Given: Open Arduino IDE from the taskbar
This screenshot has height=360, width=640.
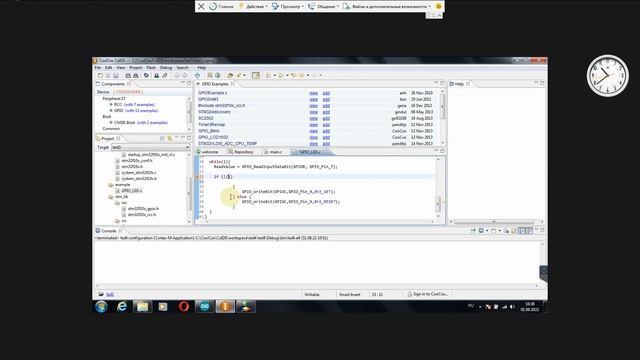Looking at the screenshot, I should 204,307.
